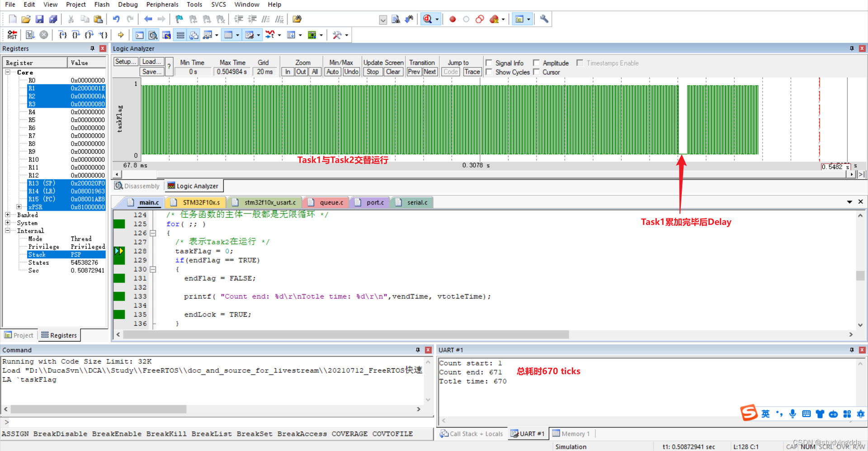The image size is (868, 451).
Task: Insert a bookmark with the flag icon
Action: pyautogui.click(x=179, y=19)
